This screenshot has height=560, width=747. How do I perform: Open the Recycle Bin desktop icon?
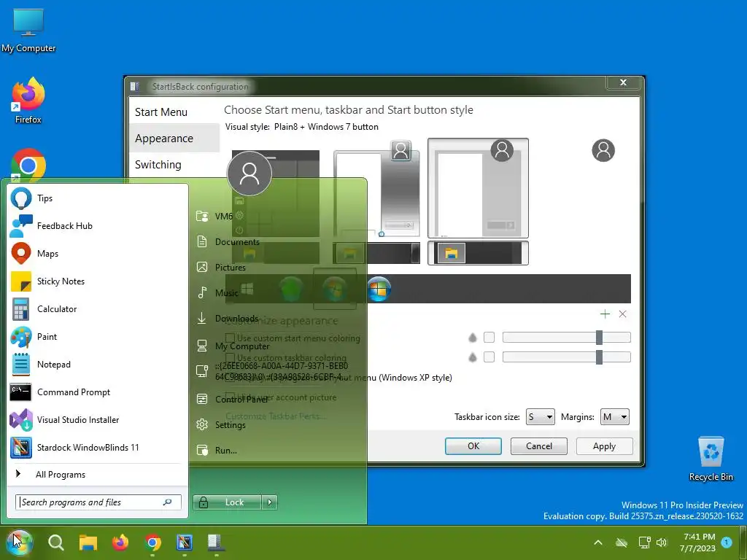pos(711,459)
